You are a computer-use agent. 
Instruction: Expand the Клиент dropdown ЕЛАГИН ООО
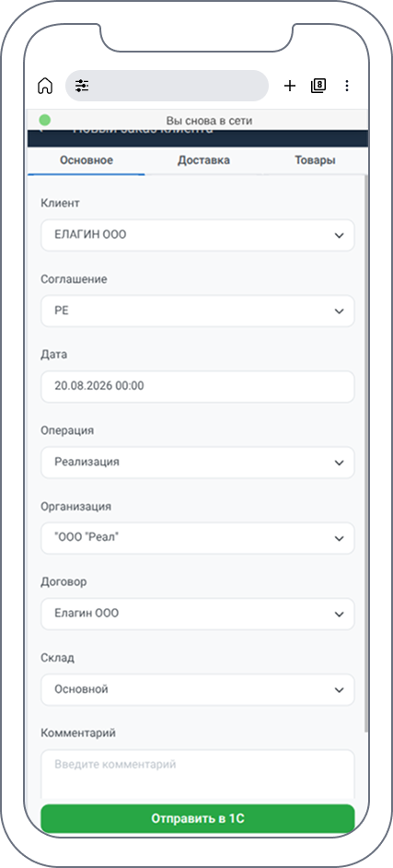click(197, 235)
